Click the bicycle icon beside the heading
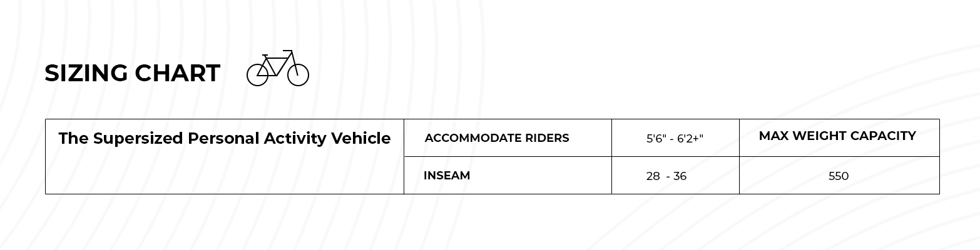Screen dimensions: 980x250 click(x=278, y=68)
